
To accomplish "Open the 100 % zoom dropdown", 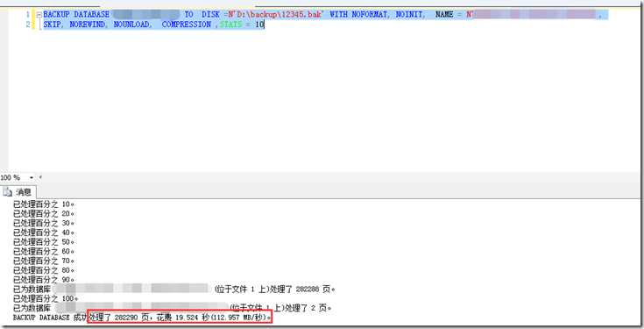I will 32,177.
